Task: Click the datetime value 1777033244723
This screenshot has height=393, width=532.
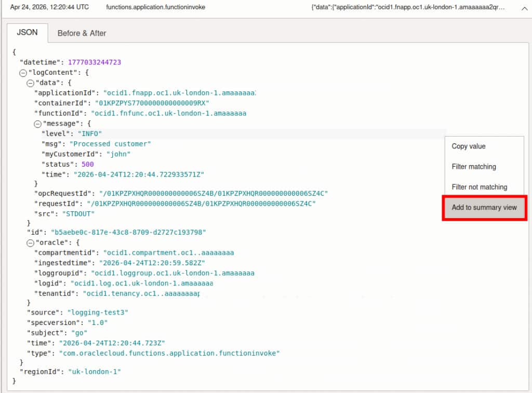Action: coord(95,62)
